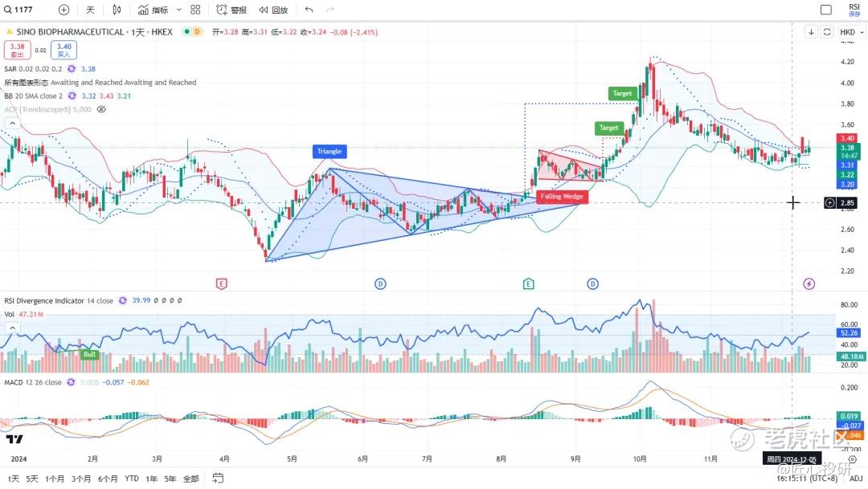The width and height of the screenshot is (868, 489).
Task: Open indicator templates grid icon
Action: tap(195, 10)
